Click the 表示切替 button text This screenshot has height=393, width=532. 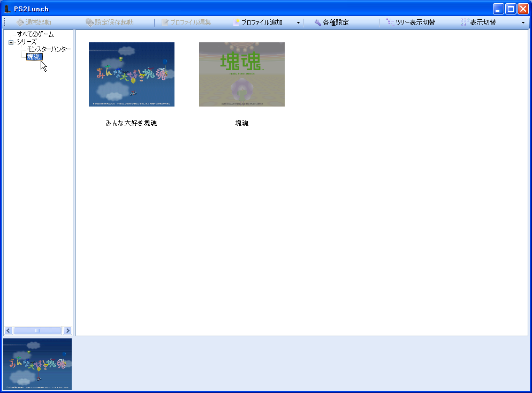tap(483, 22)
